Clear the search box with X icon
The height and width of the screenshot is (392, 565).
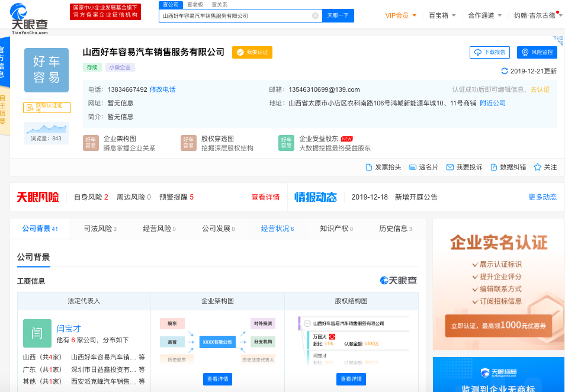[315, 16]
